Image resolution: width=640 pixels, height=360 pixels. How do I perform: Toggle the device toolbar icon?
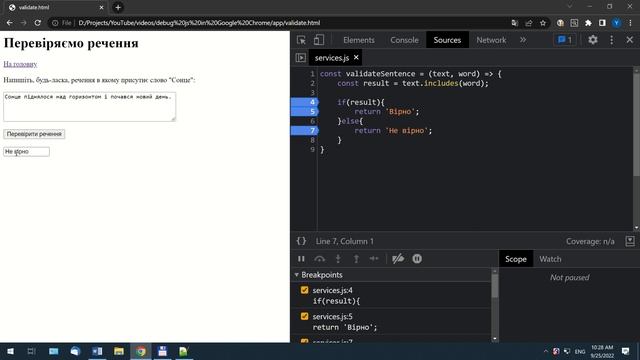tap(319, 40)
